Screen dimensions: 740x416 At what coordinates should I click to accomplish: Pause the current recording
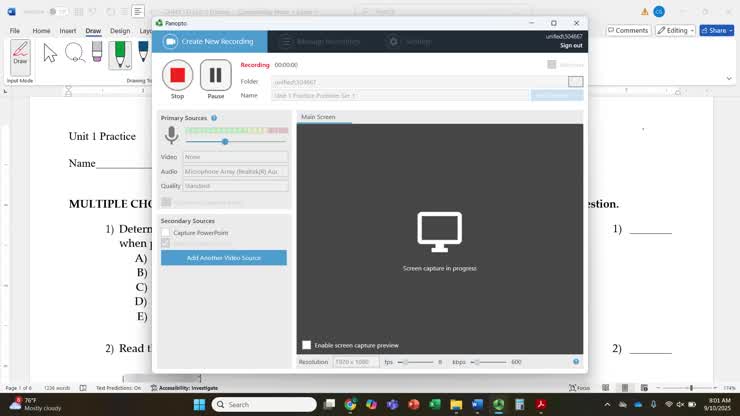pos(215,75)
